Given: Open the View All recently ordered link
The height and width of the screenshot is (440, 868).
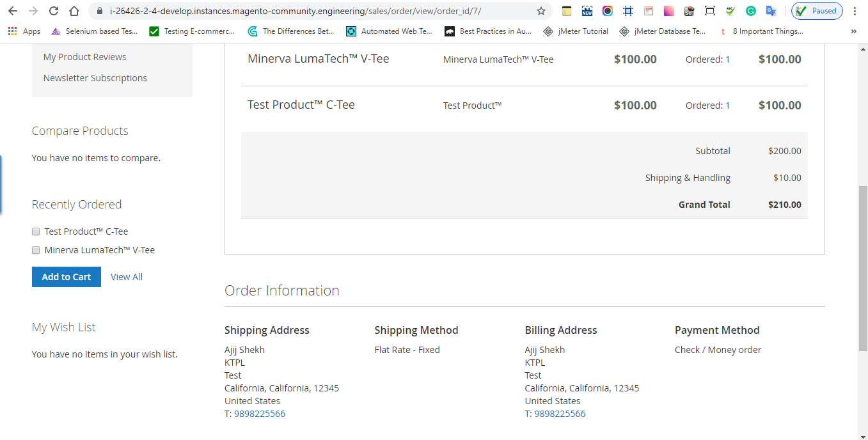Looking at the screenshot, I should [127, 277].
